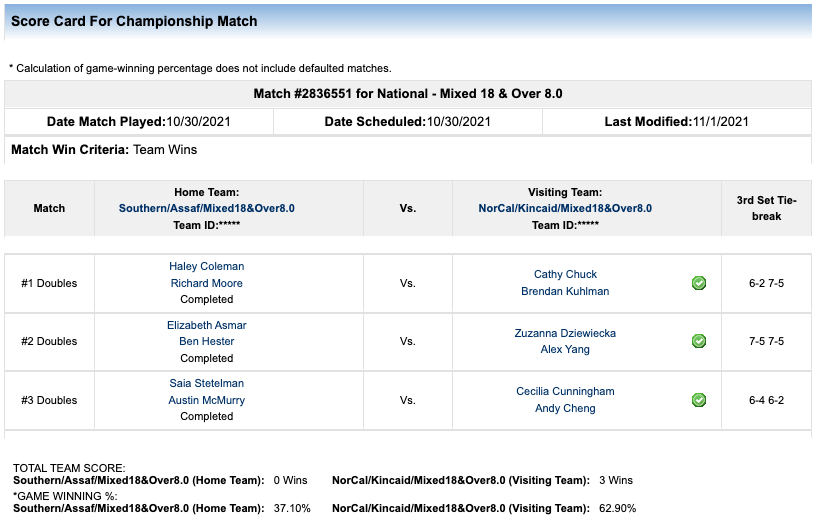Click Alex Yang player link
Viewport: 817px width, 520px height.
tap(565, 349)
